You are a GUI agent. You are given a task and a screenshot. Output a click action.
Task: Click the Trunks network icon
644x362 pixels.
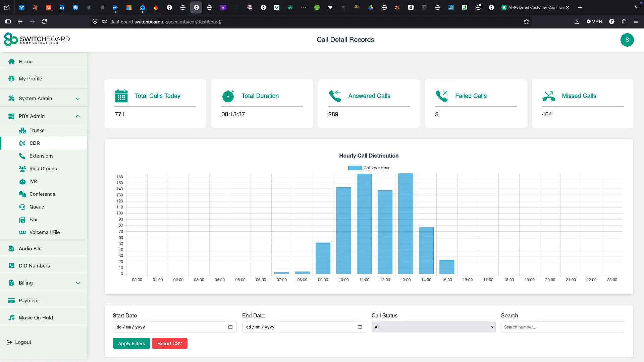coord(22,130)
